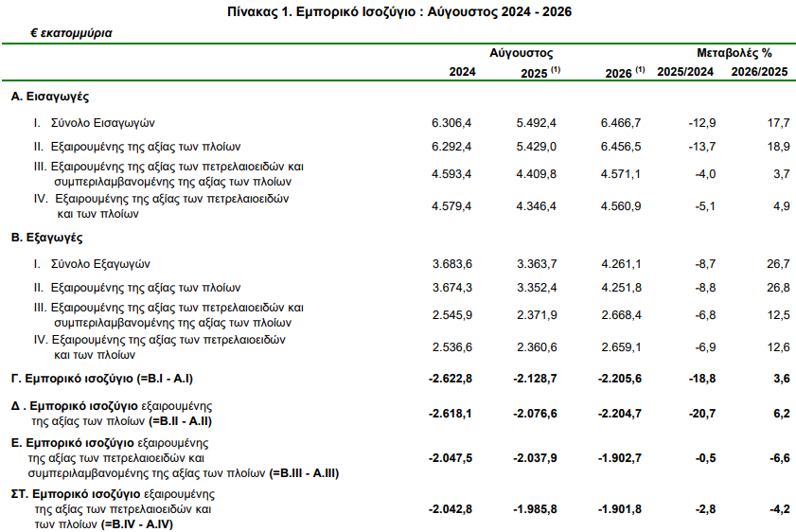
Task: Select the value 6.466,7
Action: coord(621,123)
